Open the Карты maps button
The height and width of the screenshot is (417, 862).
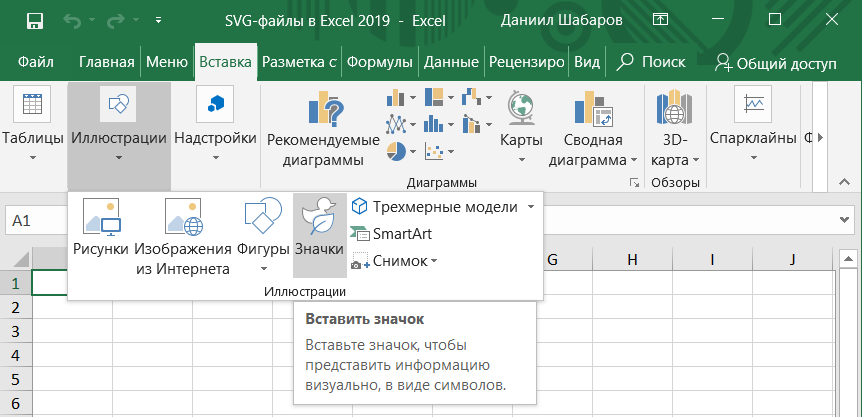point(521,127)
